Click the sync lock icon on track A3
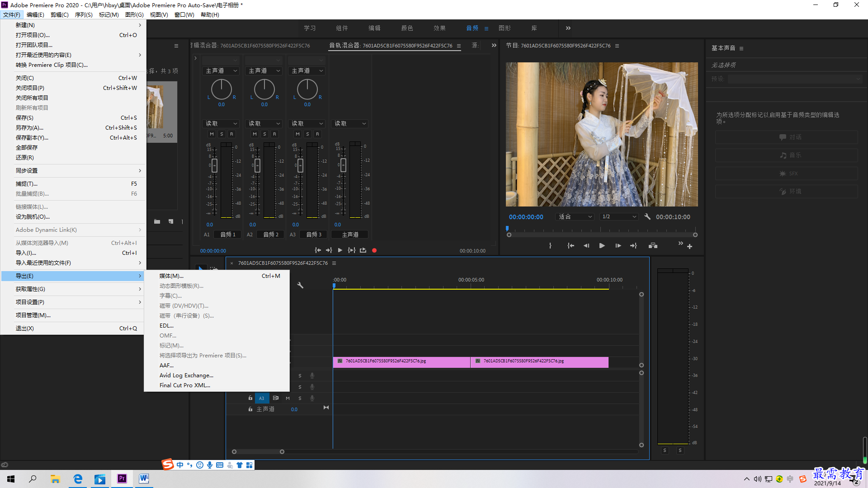The width and height of the screenshot is (868, 488). coord(276,398)
